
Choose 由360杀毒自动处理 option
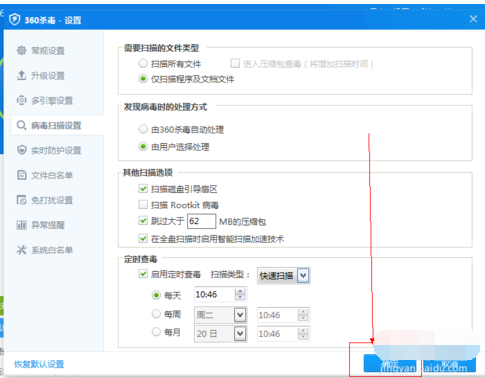(143, 129)
